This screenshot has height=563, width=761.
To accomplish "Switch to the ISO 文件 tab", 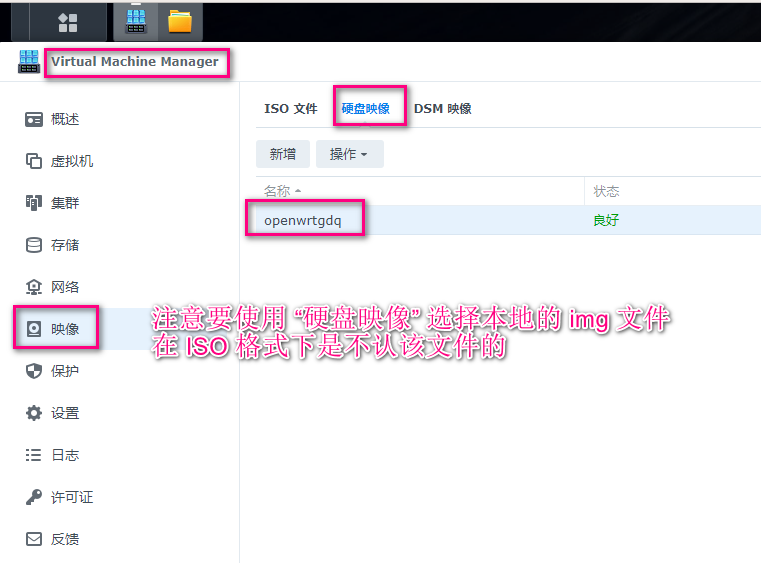I will [291, 109].
